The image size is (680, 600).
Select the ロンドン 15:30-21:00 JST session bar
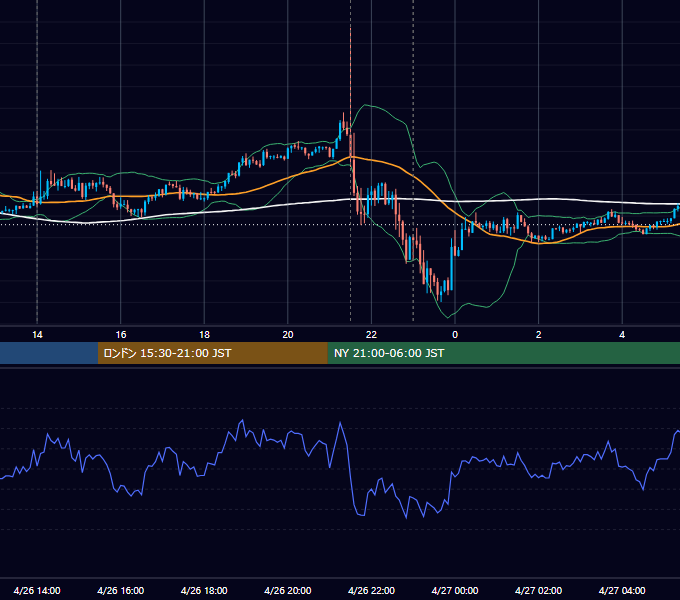(x=212, y=353)
